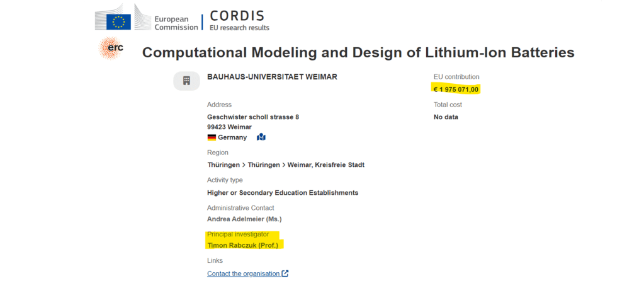Open the Contact the organisation link

pyautogui.click(x=244, y=274)
